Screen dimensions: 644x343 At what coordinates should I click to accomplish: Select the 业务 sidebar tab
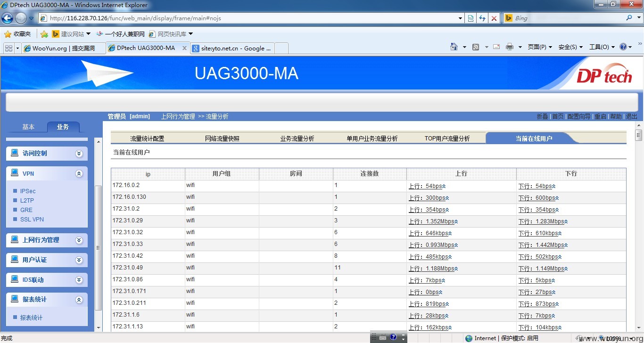[x=63, y=127]
